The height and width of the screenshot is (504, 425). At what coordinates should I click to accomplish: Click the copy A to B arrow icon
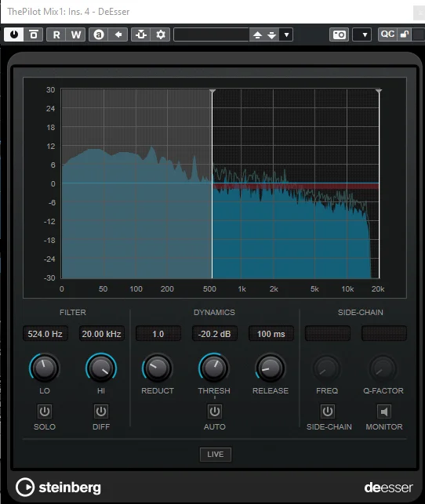click(118, 34)
